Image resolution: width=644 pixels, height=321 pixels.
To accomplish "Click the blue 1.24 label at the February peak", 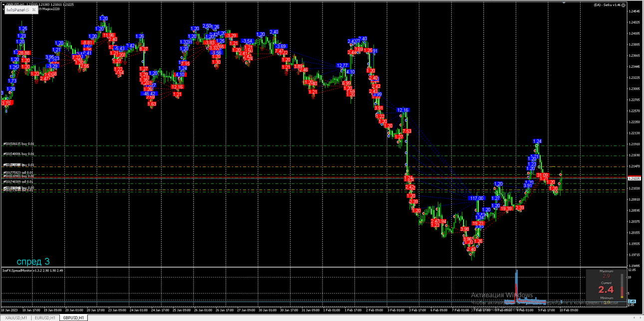I will pos(537,141).
